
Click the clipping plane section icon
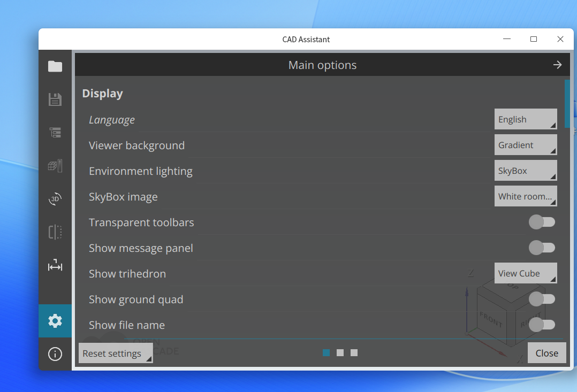click(55, 232)
